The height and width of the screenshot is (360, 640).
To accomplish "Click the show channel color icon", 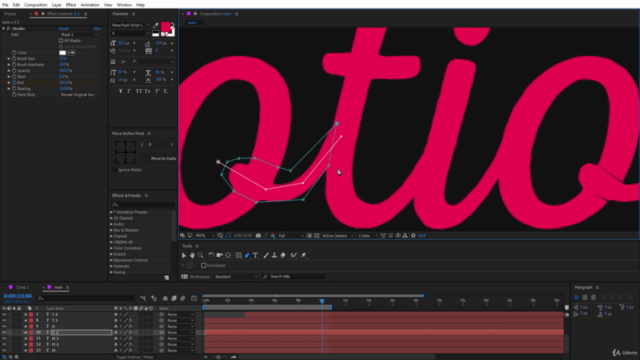I will (273, 236).
